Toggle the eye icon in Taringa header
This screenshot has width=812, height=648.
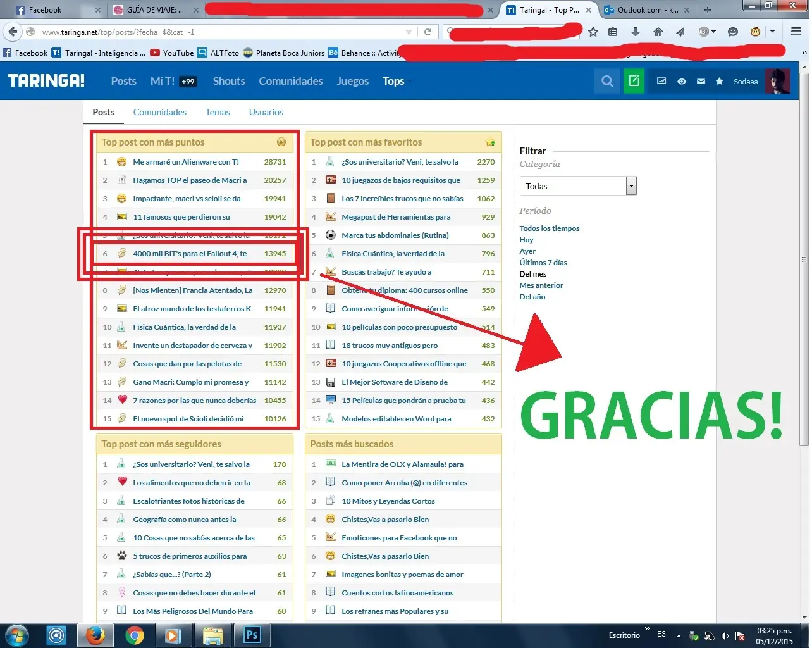pos(682,82)
